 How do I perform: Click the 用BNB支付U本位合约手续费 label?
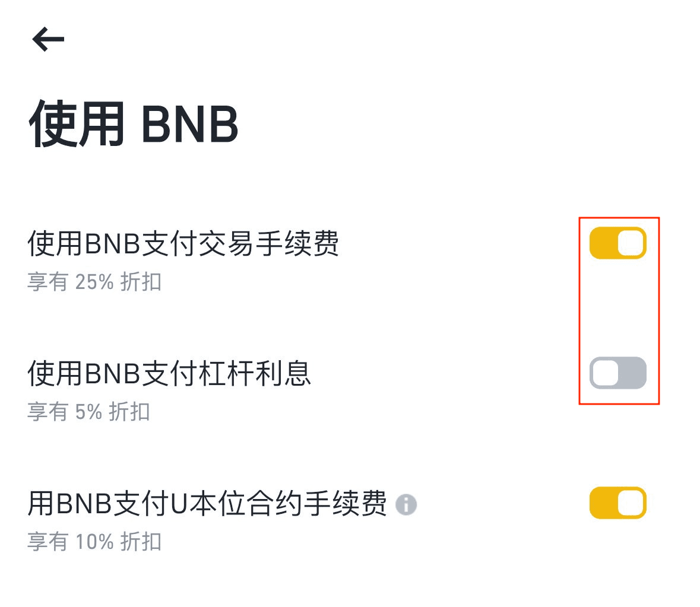[x=207, y=504]
